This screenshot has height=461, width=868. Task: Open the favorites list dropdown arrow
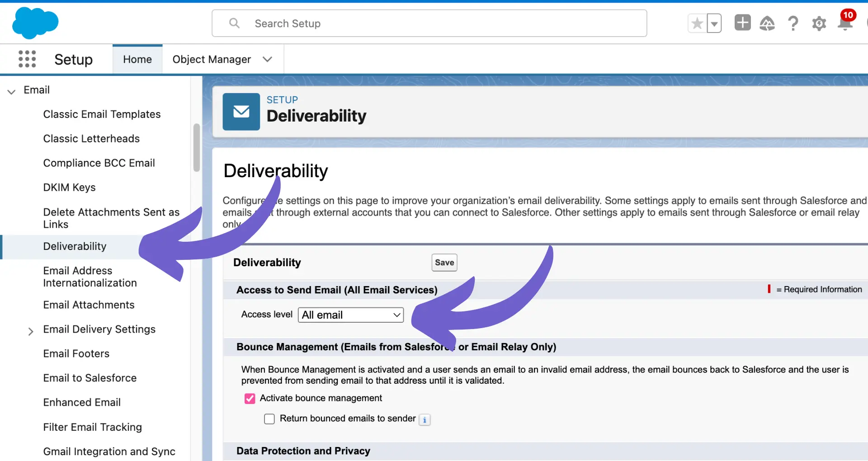tap(714, 24)
